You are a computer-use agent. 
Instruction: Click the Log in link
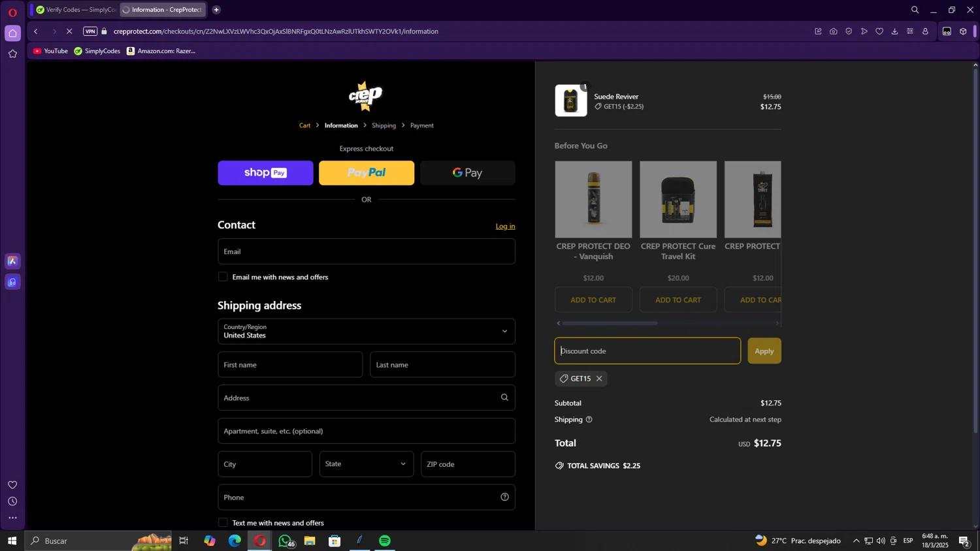(x=505, y=227)
